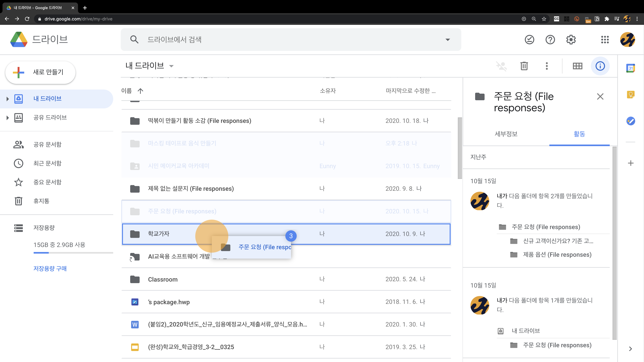The width and height of the screenshot is (644, 362).
Task: Click the 새로 만들기 button
Action: coord(41,72)
